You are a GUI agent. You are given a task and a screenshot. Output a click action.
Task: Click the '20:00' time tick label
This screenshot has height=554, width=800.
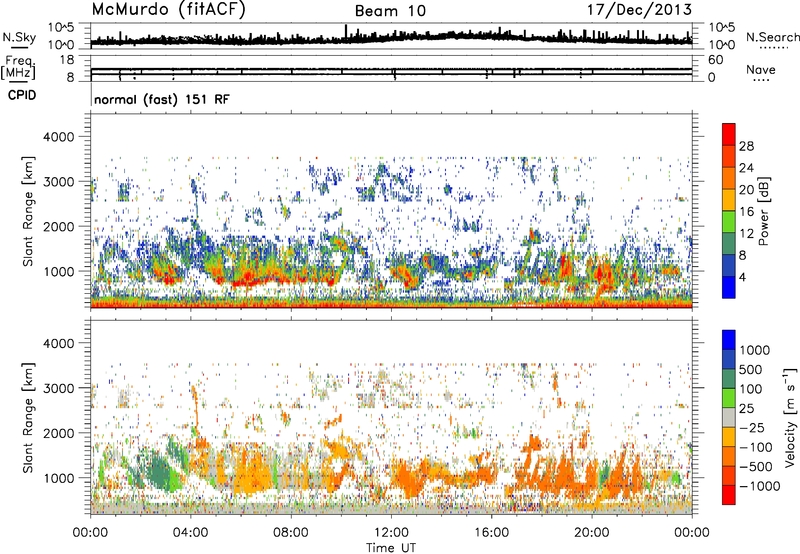[x=592, y=533]
